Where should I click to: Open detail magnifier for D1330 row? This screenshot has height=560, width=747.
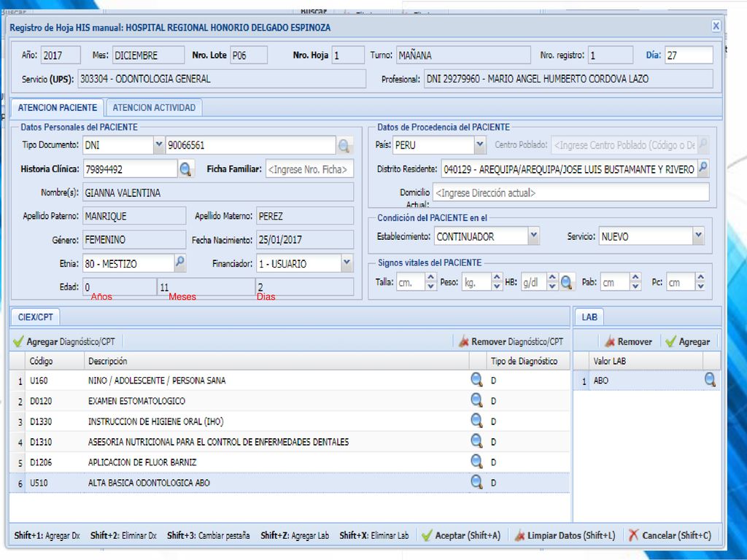476,421
